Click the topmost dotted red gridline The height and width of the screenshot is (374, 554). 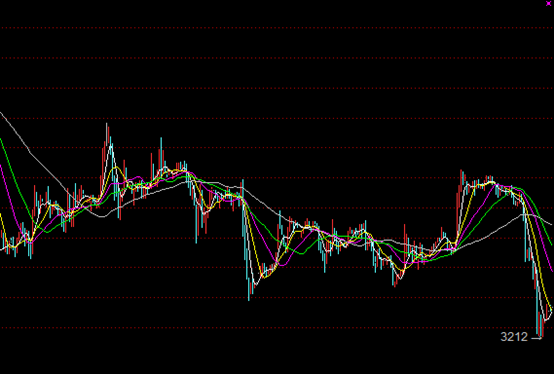pos(277,28)
